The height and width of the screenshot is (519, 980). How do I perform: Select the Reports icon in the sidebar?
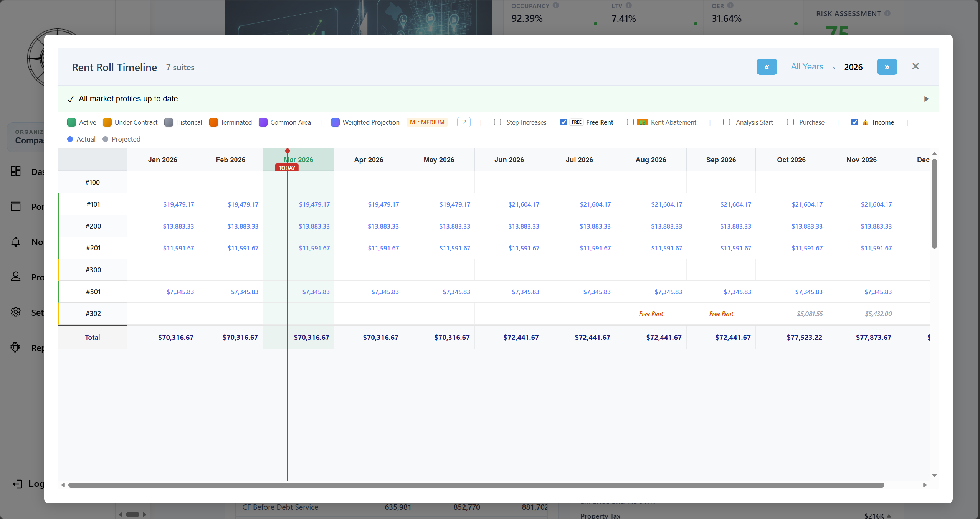tap(16, 347)
